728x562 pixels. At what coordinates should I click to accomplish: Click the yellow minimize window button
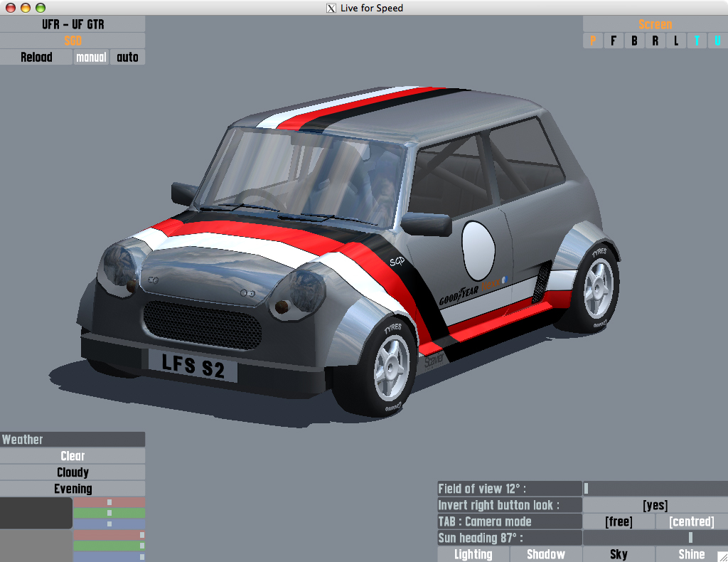(26, 8)
